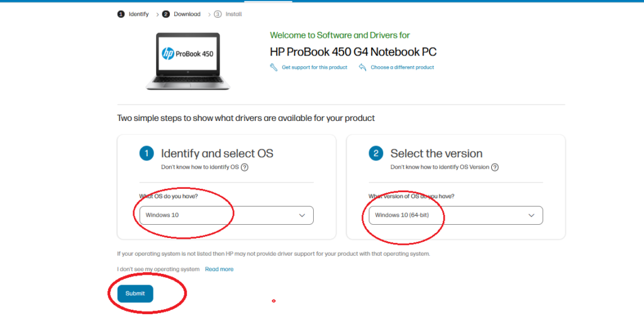The height and width of the screenshot is (323, 644).
Task: Click the wrench icon beside Get support
Action: coord(274,67)
